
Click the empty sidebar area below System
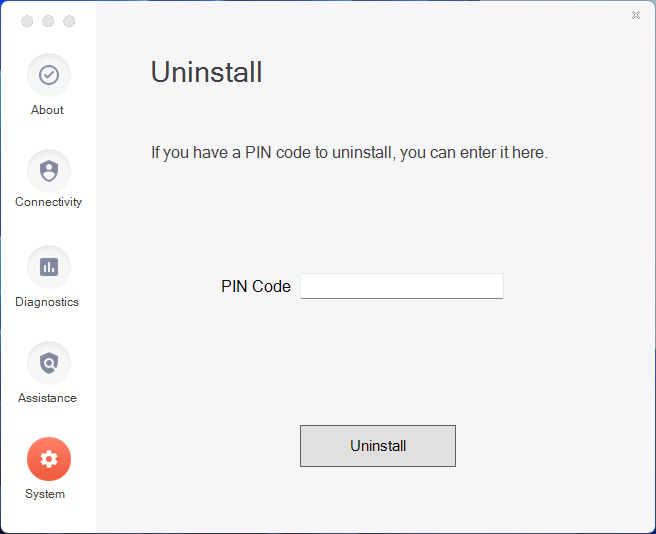coord(48,518)
